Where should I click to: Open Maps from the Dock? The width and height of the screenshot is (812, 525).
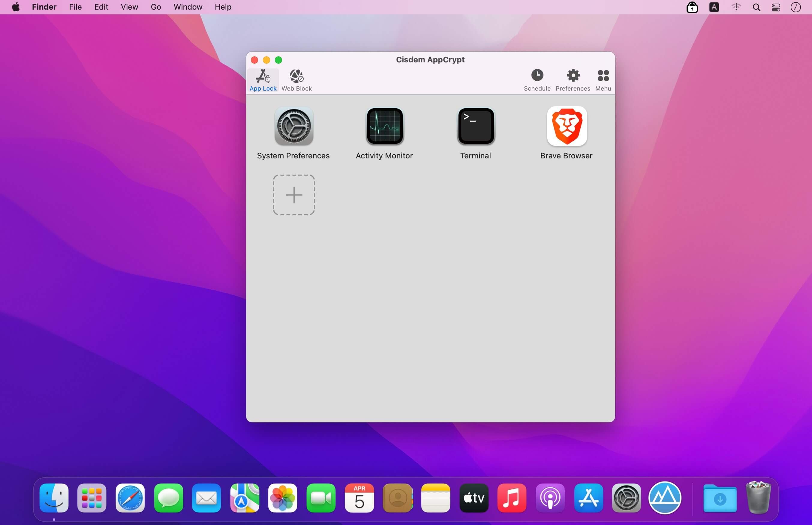tap(245, 498)
